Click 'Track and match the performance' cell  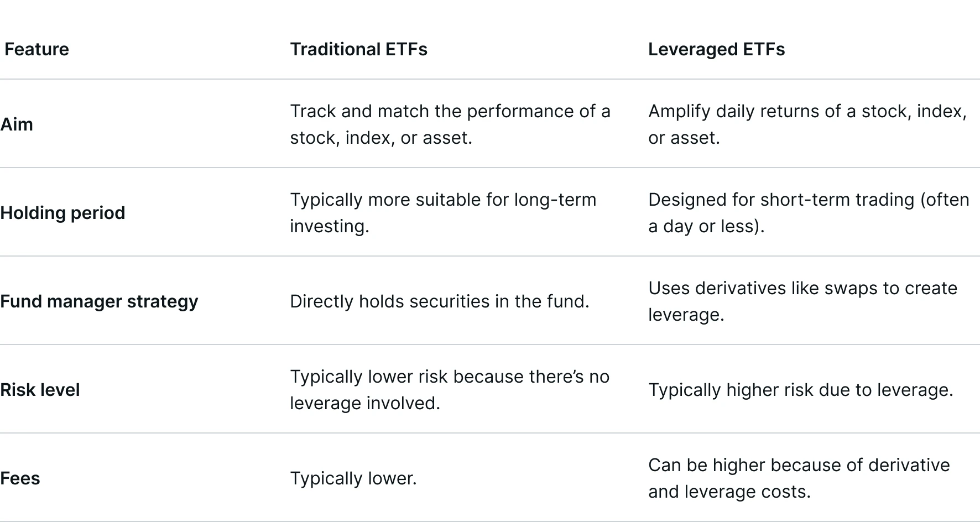pos(450,112)
